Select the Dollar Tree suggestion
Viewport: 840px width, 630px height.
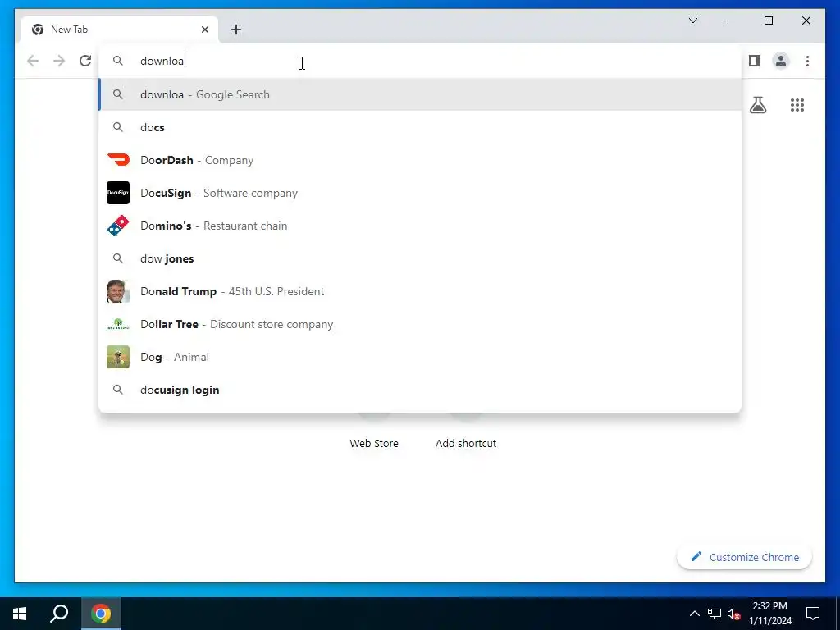(x=420, y=324)
